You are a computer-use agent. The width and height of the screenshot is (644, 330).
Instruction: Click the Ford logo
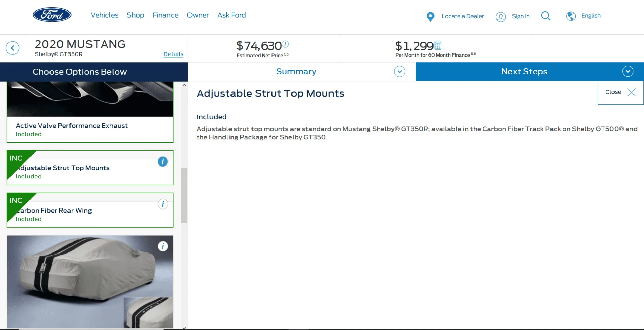coord(52,15)
